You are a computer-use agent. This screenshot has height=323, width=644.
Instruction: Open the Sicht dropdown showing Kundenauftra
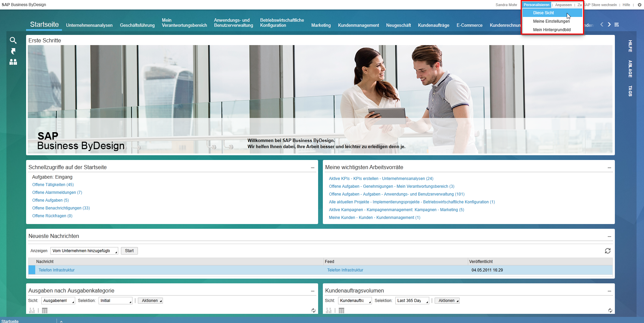coord(355,301)
